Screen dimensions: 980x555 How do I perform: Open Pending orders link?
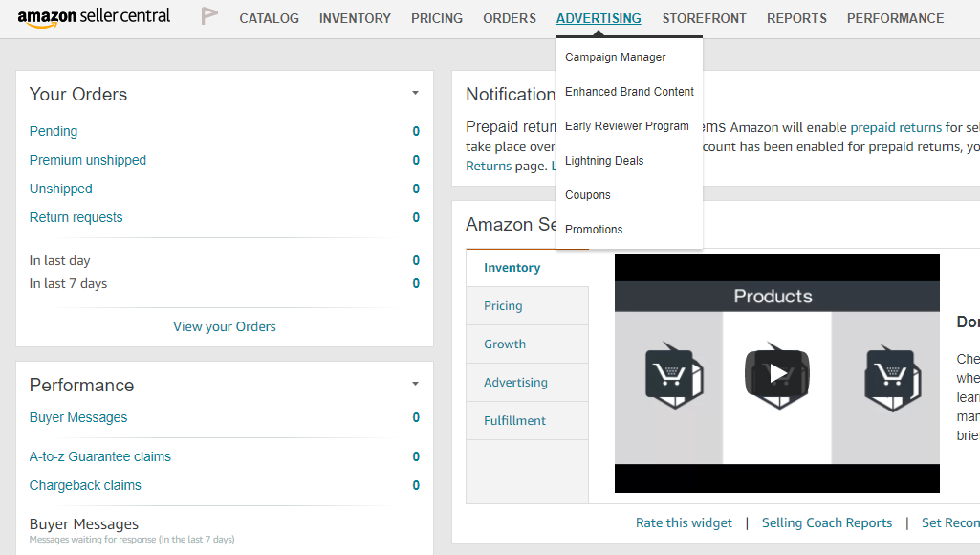[x=54, y=131]
